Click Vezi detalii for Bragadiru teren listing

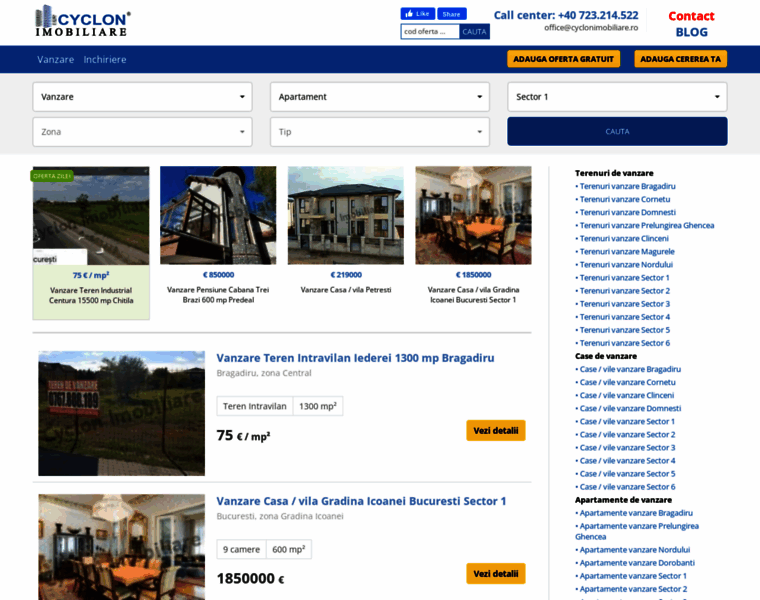coord(496,430)
